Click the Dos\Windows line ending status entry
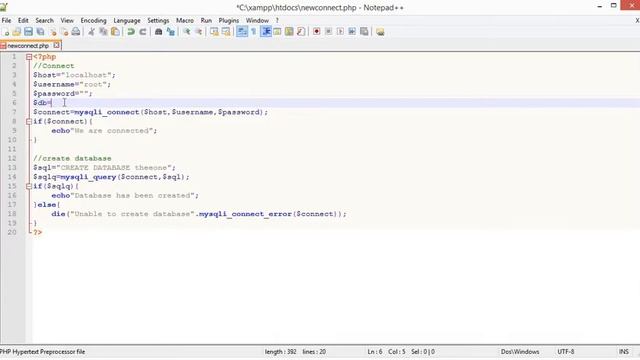This screenshot has width=640, height=360. click(520, 352)
